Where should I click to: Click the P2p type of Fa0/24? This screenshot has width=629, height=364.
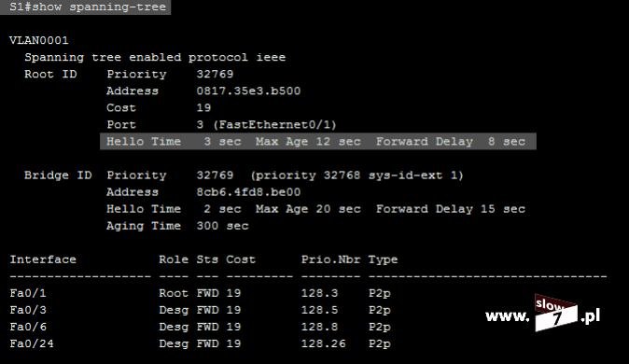(x=380, y=344)
